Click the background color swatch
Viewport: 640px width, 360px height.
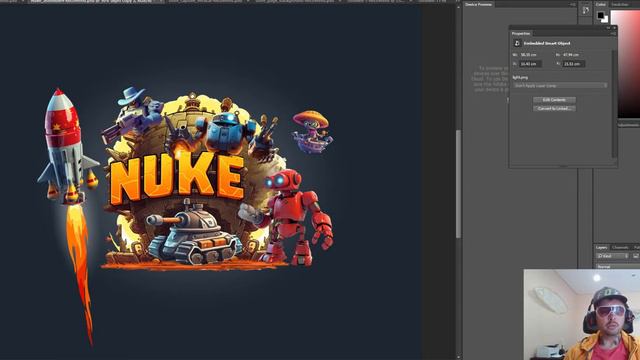[605, 19]
